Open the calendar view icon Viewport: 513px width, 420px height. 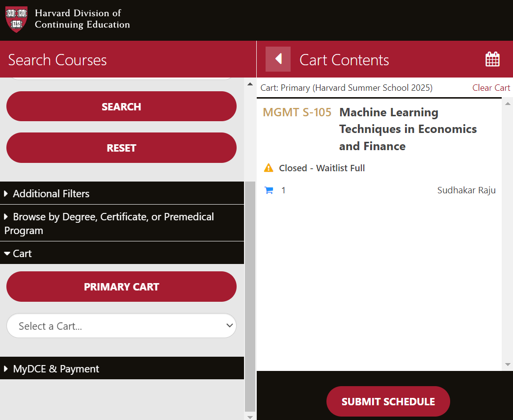(492, 59)
